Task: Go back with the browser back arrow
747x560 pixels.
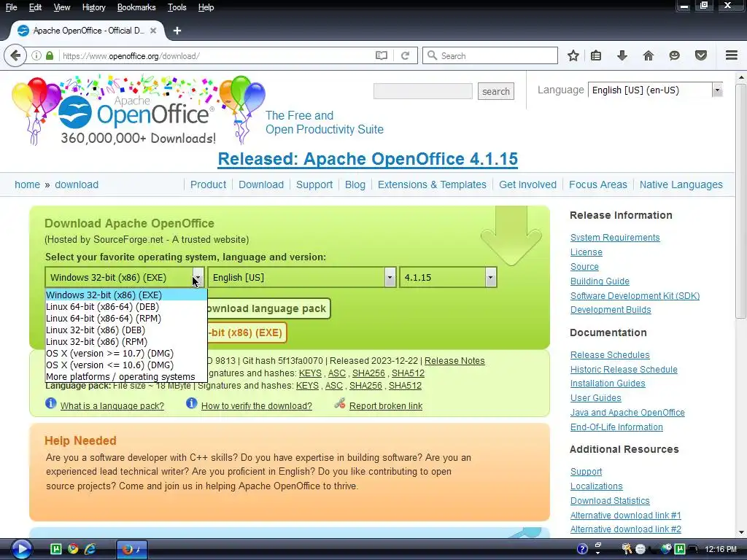Action: pyautogui.click(x=15, y=55)
